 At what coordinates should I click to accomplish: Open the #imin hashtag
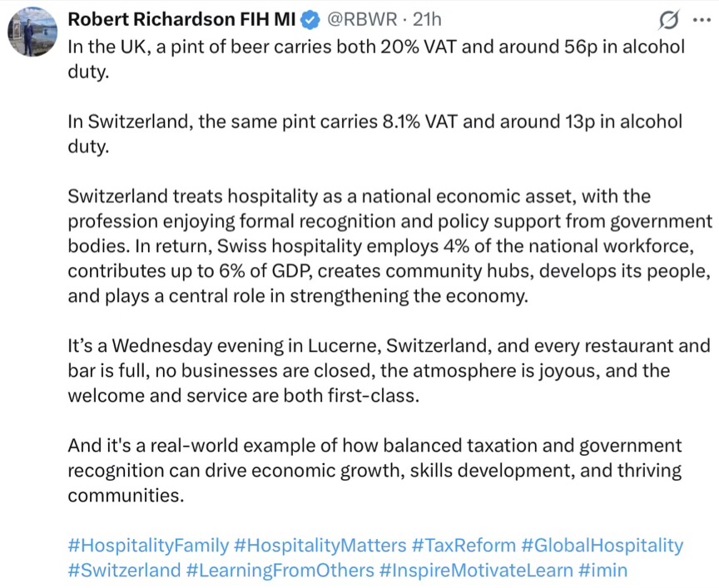tap(602, 571)
